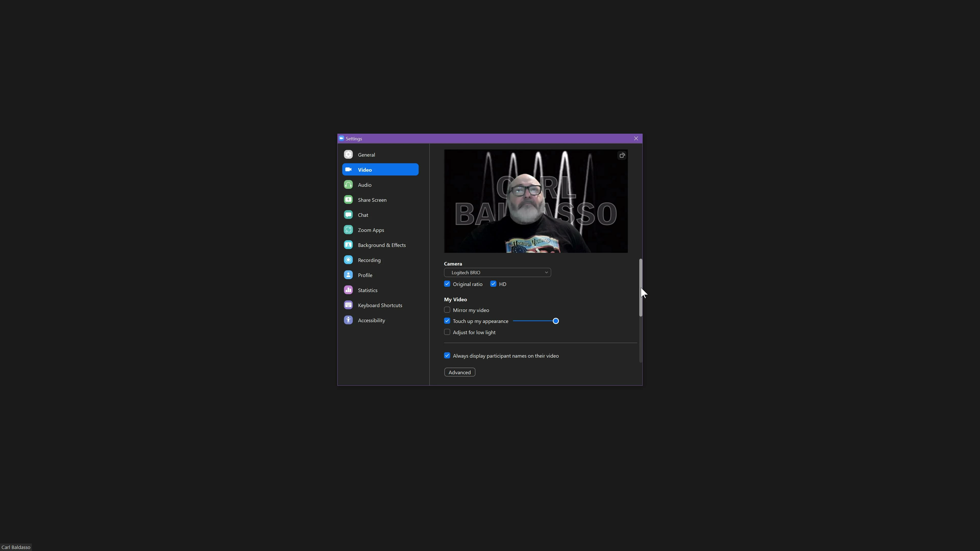Screen dimensions: 980x551
Task: Click the Recording settings icon
Action: [x=348, y=260]
